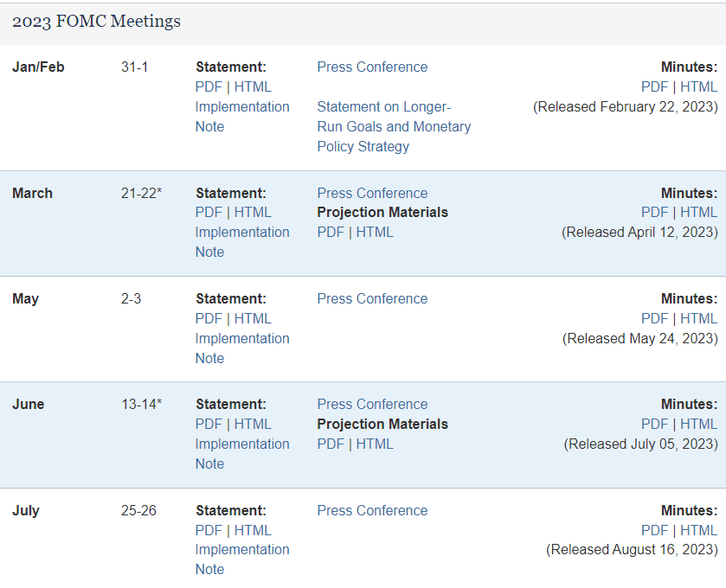Open Jan/Feb Press Conference link
This screenshot has width=726, height=588.
(372, 67)
